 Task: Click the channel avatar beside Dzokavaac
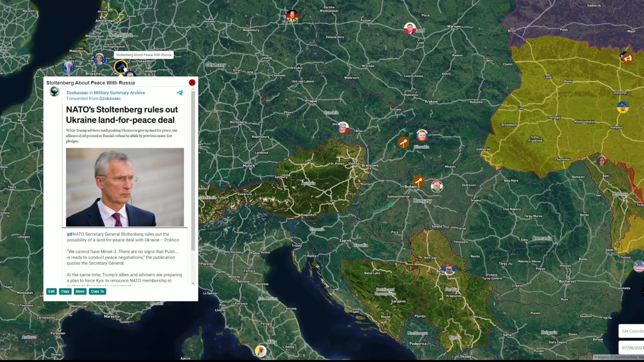click(54, 92)
